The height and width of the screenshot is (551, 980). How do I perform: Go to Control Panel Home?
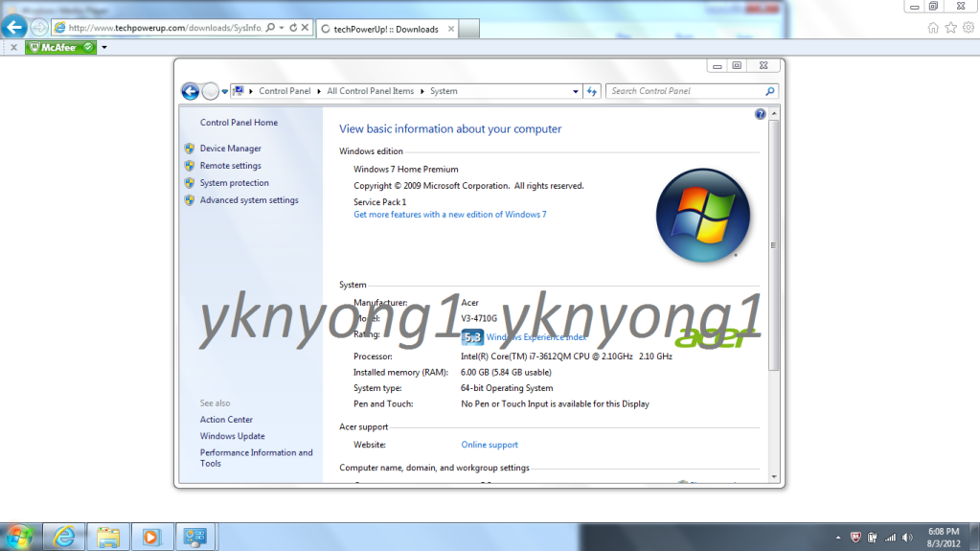tap(239, 123)
